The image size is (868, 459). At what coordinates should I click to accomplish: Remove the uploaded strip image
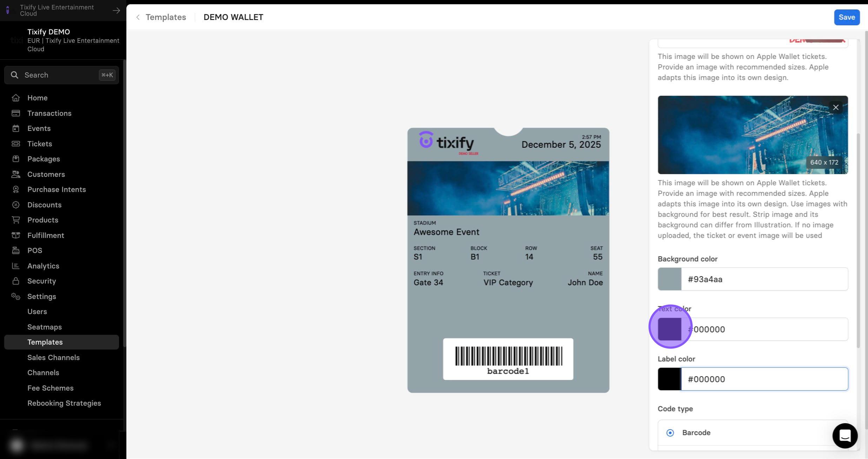[836, 107]
